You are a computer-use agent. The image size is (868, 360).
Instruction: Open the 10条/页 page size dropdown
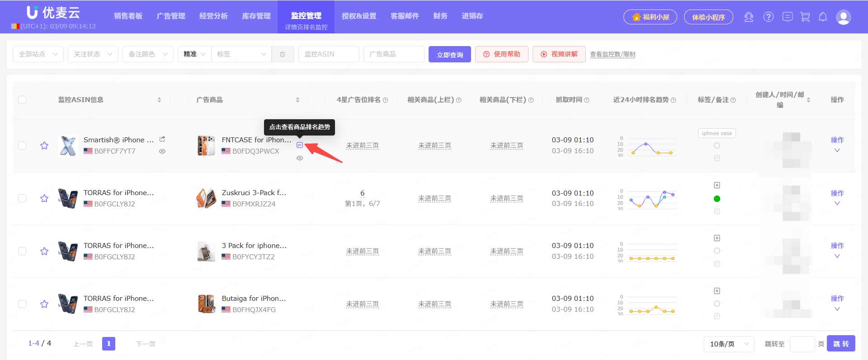(x=729, y=344)
